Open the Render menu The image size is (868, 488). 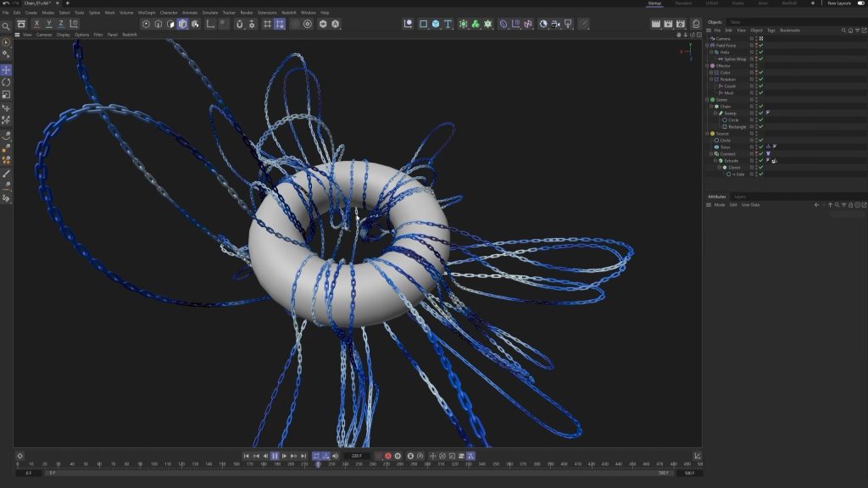click(247, 13)
